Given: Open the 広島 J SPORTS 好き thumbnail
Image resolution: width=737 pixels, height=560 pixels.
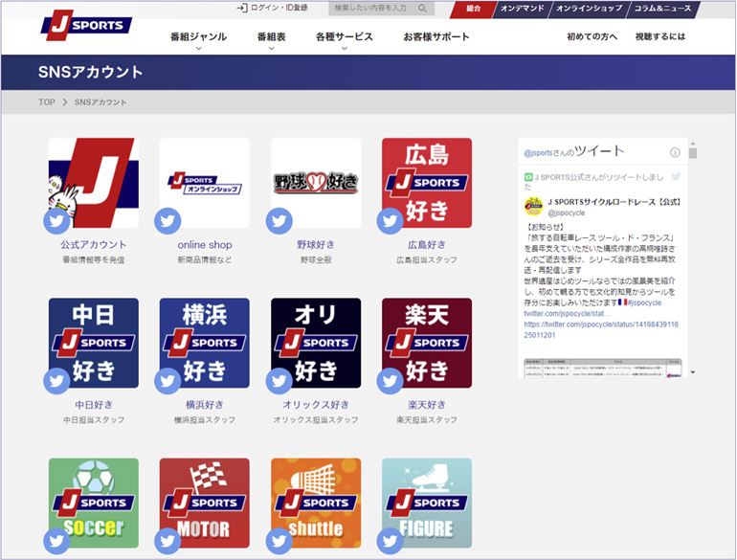Looking at the screenshot, I should [x=427, y=183].
